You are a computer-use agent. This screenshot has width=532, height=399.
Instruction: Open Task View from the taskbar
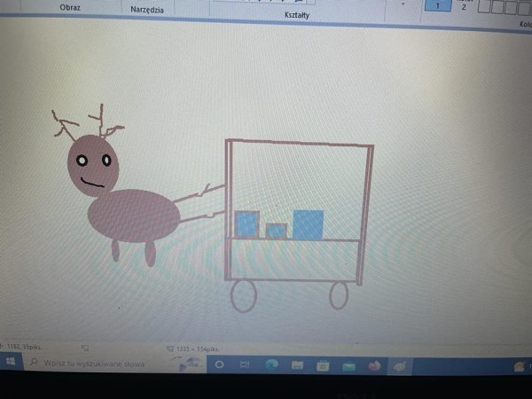click(x=245, y=364)
